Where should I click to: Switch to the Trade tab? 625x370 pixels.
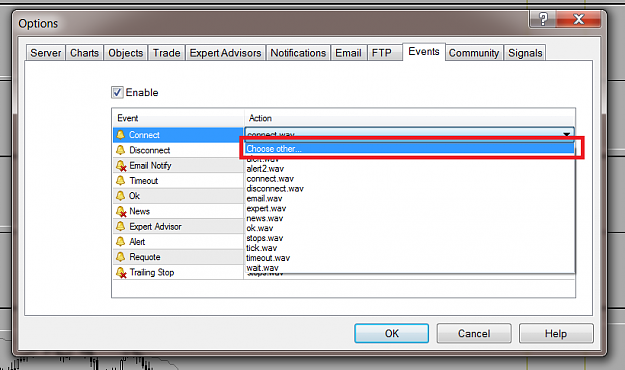[167, 53]
